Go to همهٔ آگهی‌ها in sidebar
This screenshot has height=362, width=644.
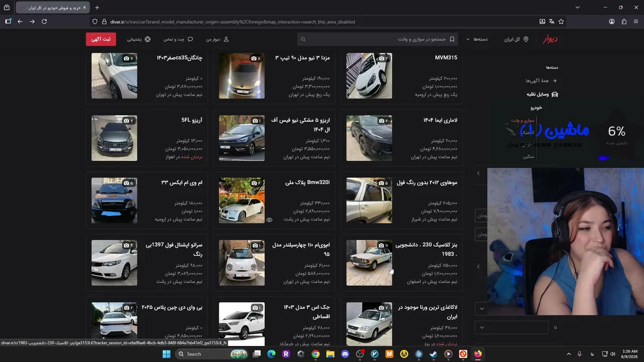(541, 80)
